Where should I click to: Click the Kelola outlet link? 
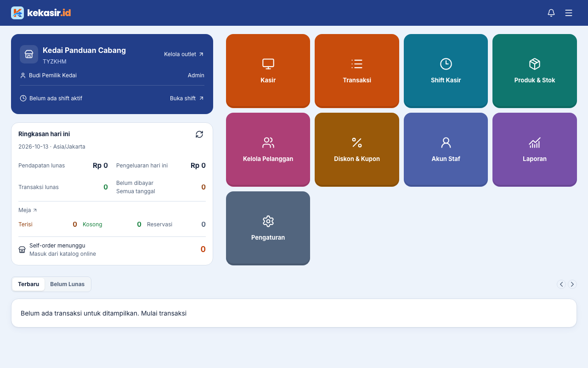[x=184, y=54]
